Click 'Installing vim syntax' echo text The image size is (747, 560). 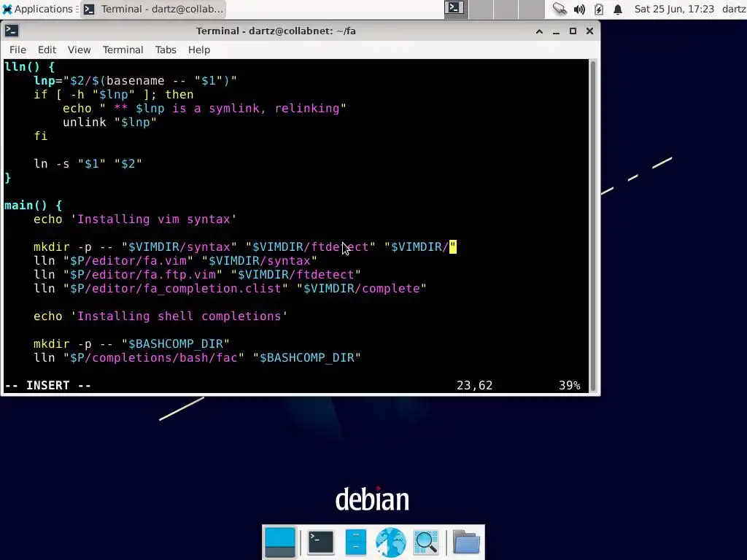click(154, 219)
